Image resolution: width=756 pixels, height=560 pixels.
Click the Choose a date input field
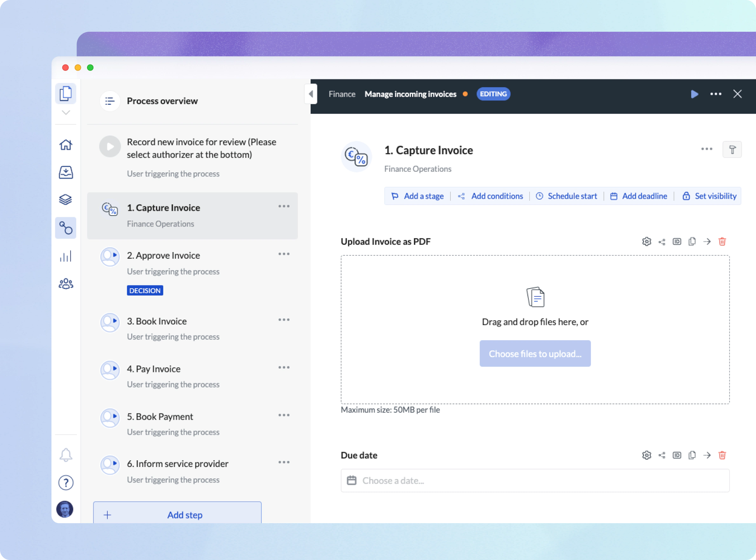point(535,481)
